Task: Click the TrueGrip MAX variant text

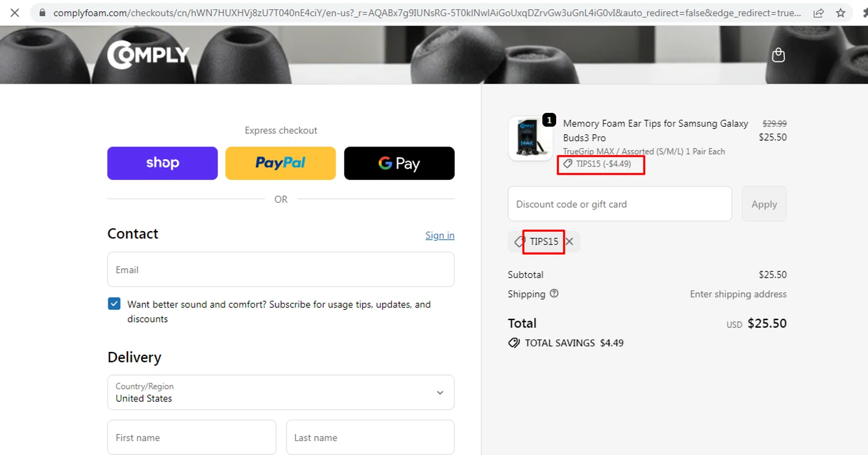Action: point(644,151)
